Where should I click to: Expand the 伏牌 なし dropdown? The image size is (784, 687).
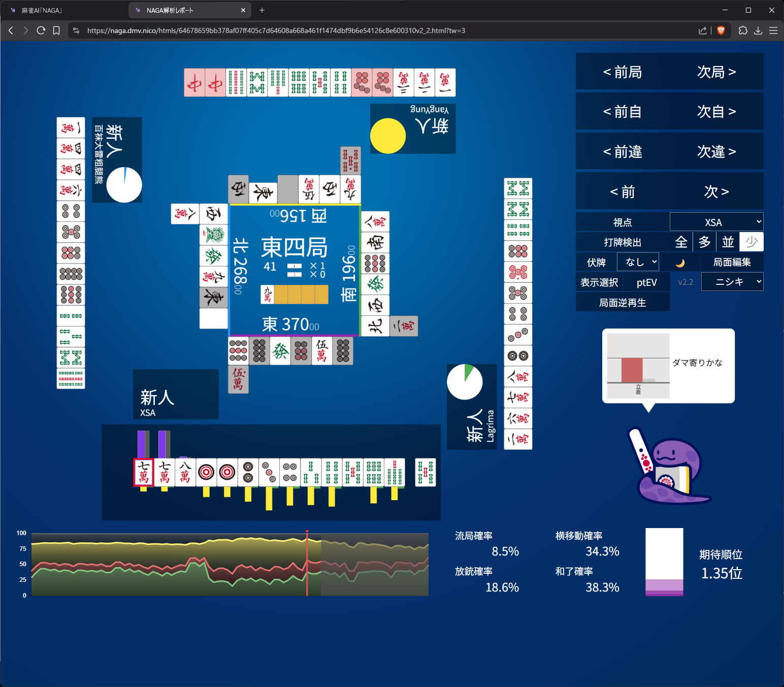point(638,262)
